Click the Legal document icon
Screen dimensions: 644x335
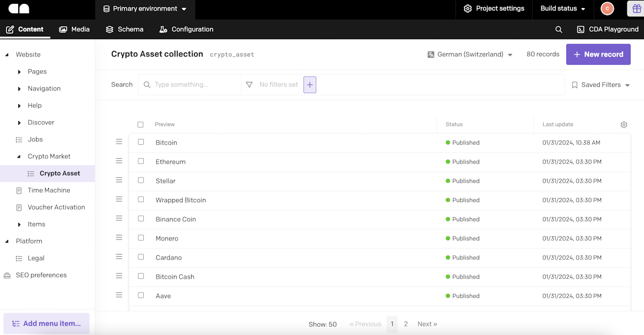click(19, 258)
